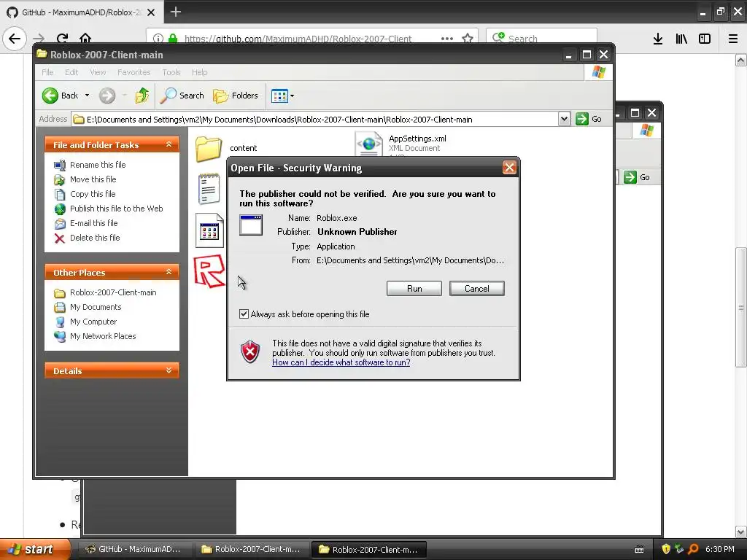Open My Network Places link
Image resolution: width=747 pixels, height=560 pixels.
[x=103, y=336]
